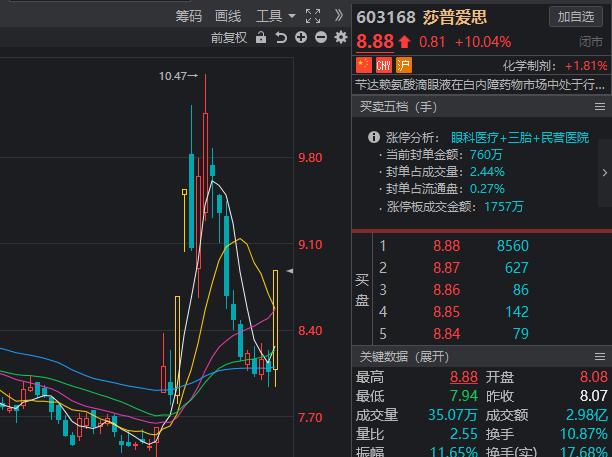Viewport: 612px width, 457px height.
Task: Expand toolbar with double chevron icon
Action: click(x=339, y=15)
